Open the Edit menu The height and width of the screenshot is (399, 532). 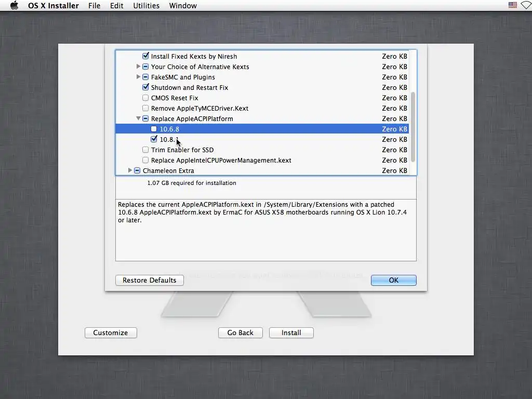click(x=116, y=5)
